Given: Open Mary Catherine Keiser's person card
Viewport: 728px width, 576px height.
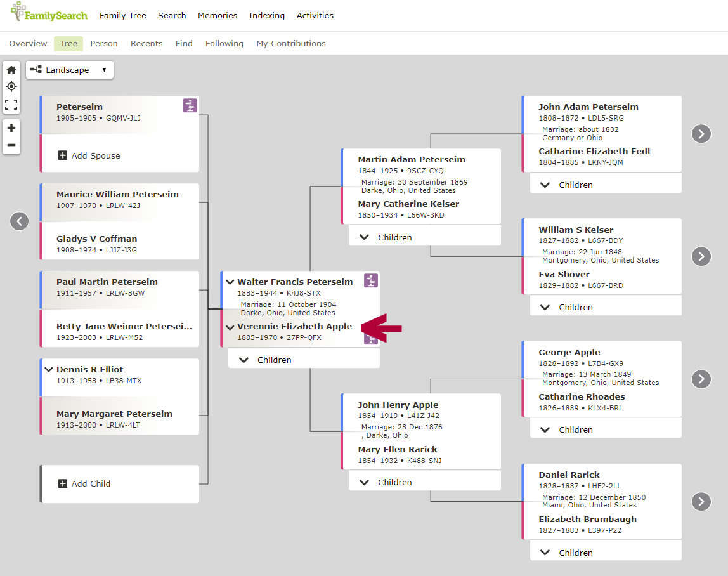Looking at the screenshot, I should point(408,204).
